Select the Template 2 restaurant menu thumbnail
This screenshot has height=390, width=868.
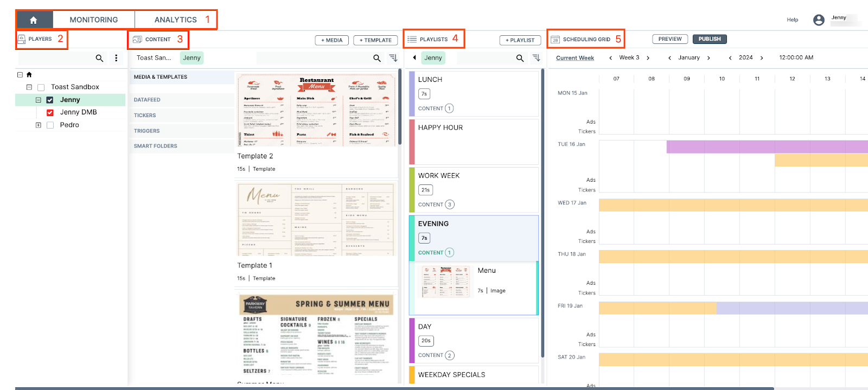point(317,110)
